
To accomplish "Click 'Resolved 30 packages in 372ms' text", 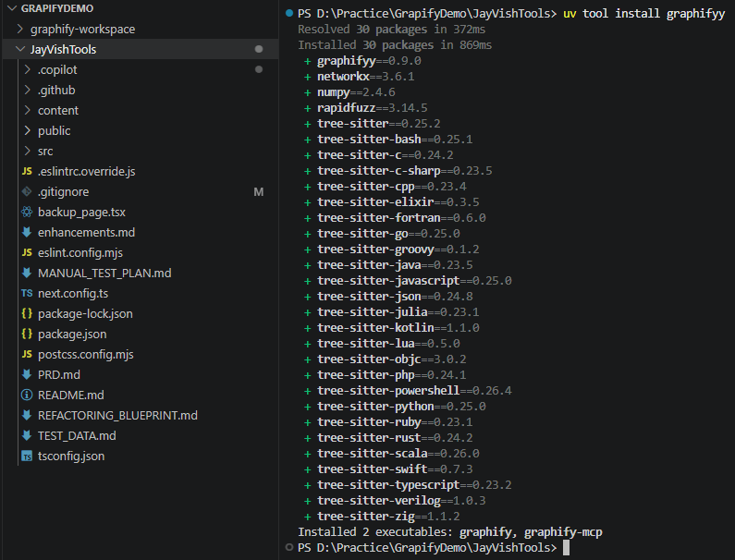I will 391,30.
